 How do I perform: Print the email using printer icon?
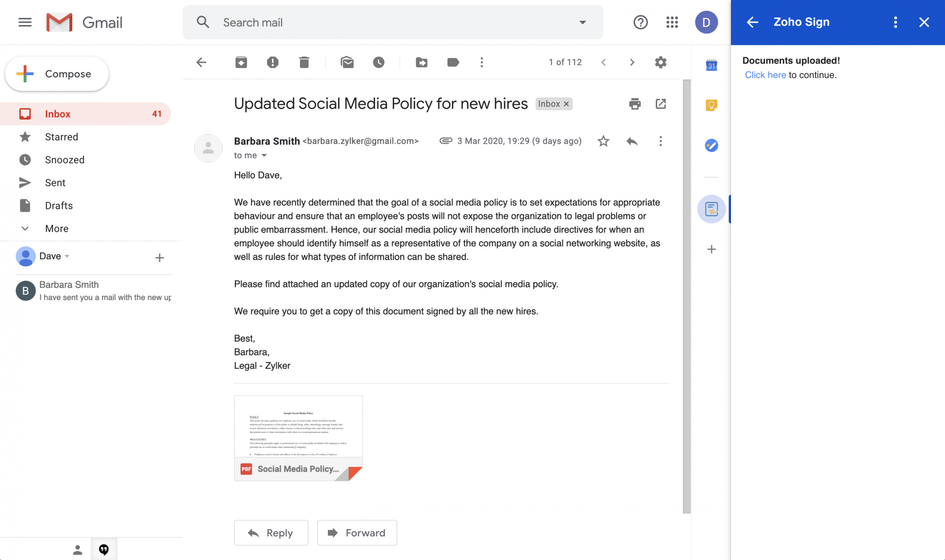(635, 104)
